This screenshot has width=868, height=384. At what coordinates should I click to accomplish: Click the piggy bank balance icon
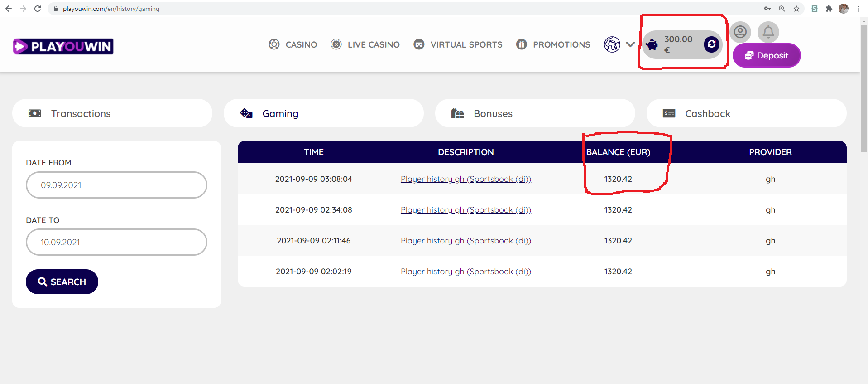tap(652, 45)
